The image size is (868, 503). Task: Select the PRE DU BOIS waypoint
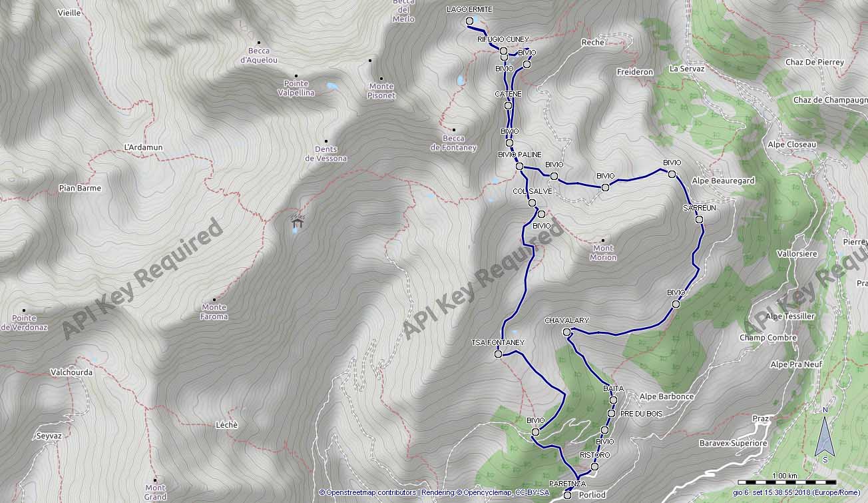tap(611, 414)
